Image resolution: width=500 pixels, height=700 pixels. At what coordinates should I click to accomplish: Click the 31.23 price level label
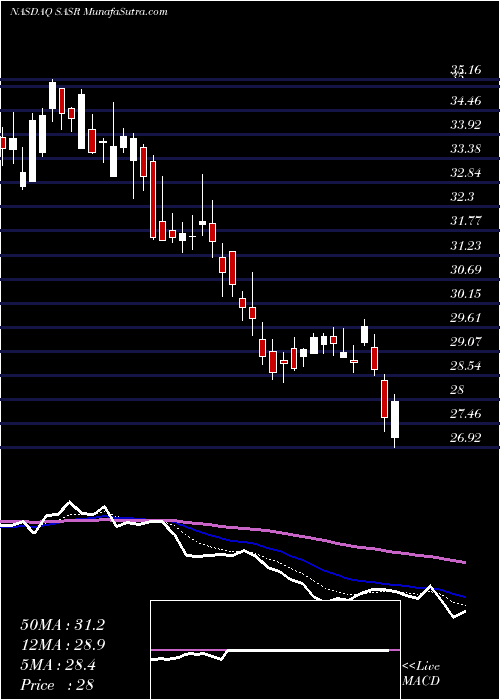(x=466, y=246)
